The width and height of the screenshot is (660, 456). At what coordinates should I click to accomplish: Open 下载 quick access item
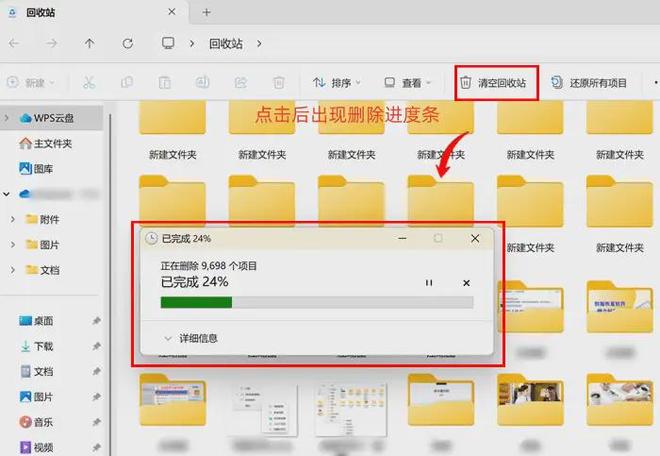coord(36,346)
